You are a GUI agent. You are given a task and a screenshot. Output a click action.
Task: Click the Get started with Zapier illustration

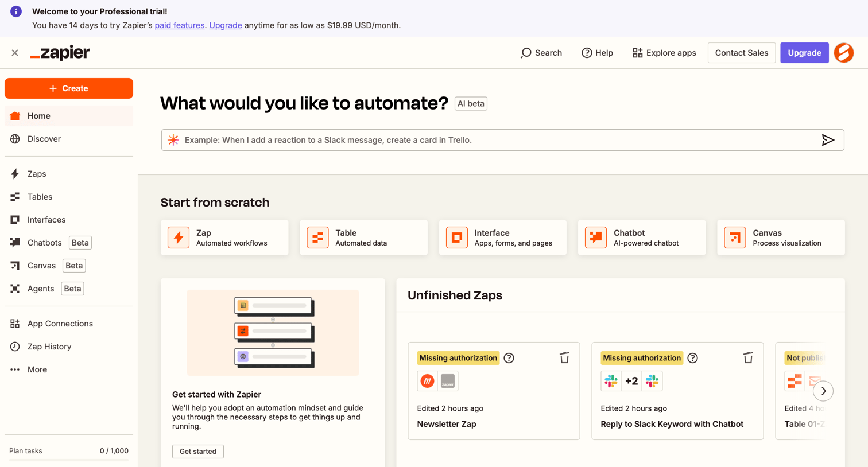coord(273,333)
